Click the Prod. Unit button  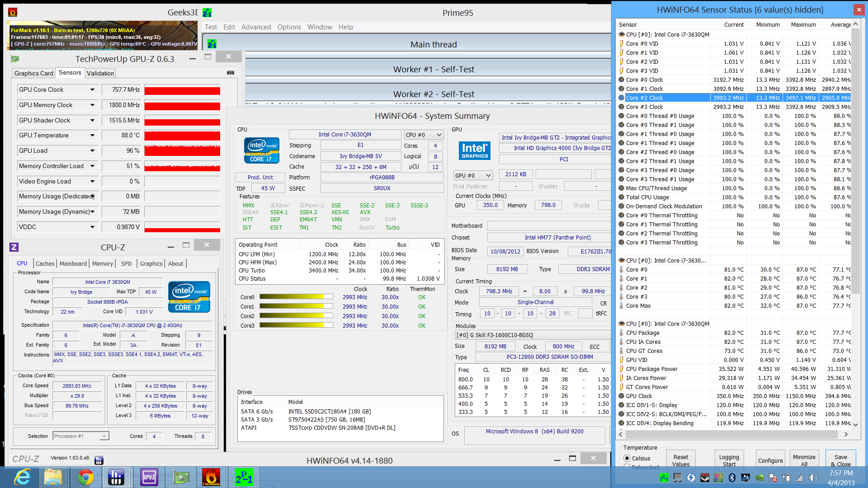(x=260, y=178)
